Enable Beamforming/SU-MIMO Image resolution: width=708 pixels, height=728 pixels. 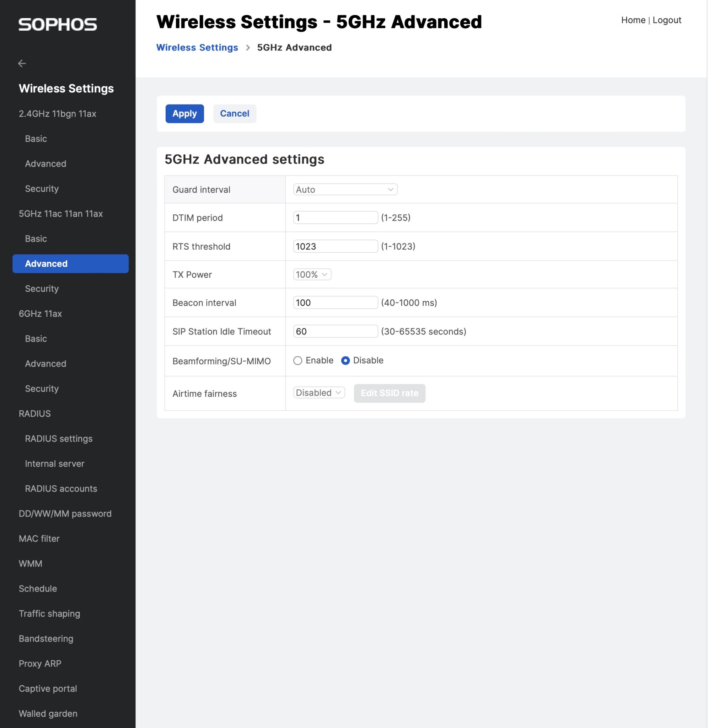(x=297, y=360)
